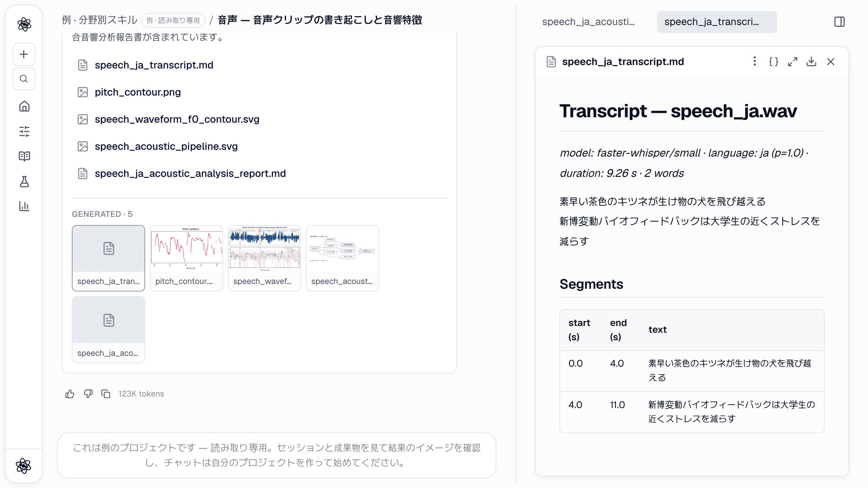
Task: Click the read-only chat input field
Action: [x=277, y=455]
